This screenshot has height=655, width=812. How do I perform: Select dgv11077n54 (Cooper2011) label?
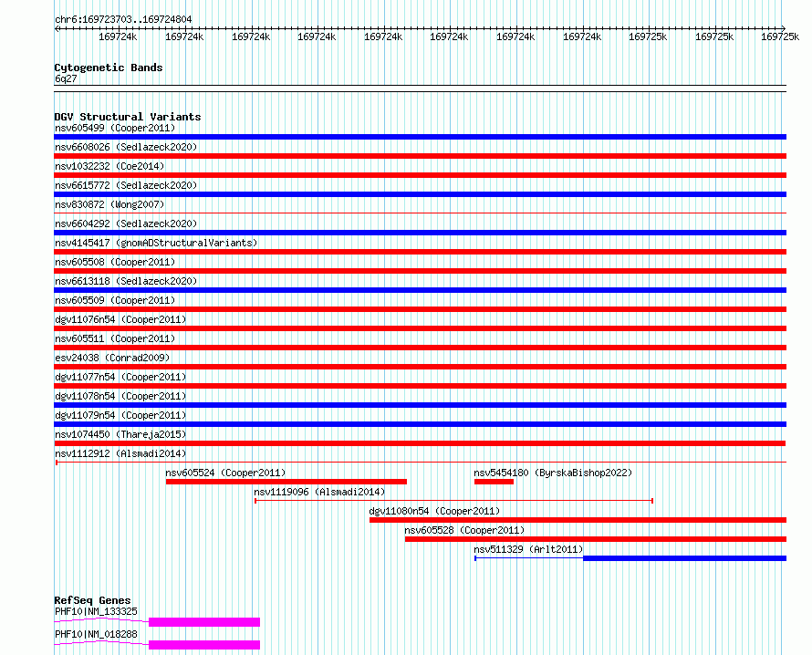click(x=120, y=377)
